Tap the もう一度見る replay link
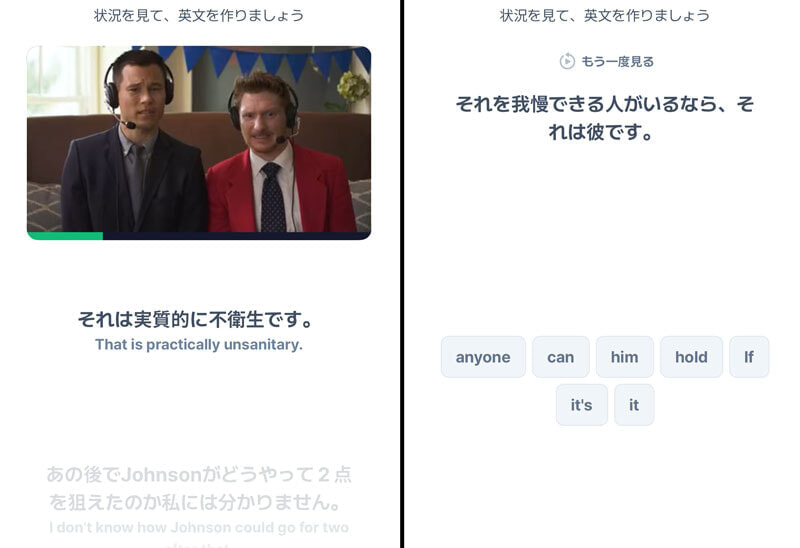 click(x=607, y=61)
